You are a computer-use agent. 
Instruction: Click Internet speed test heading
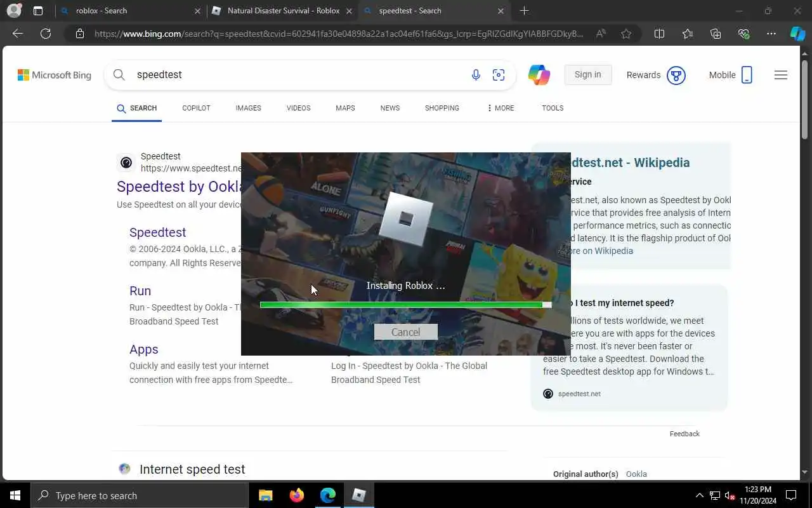coord(192,469)
